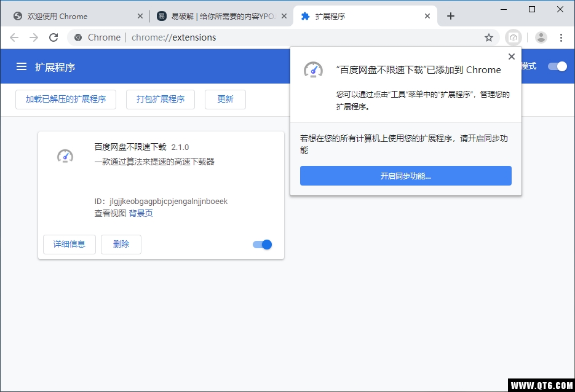Close the 扩展程序 tab

point(427,16)
